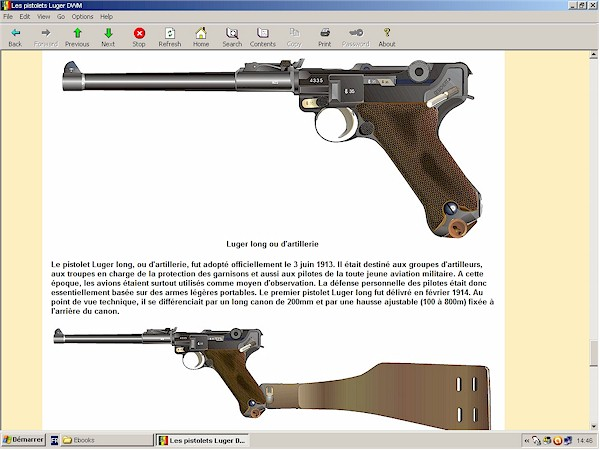Viewport: 600px width, 450px height.
Task: Click the Luger with shoulder stock image
Action: [x=272, y=379]
